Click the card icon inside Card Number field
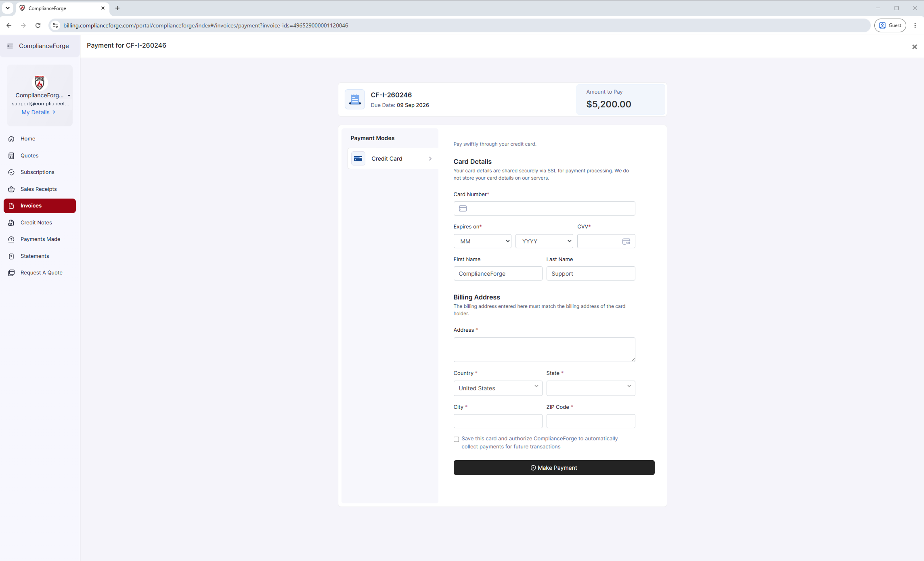This screenshot has height=561, width=924. tap(463, 209)
